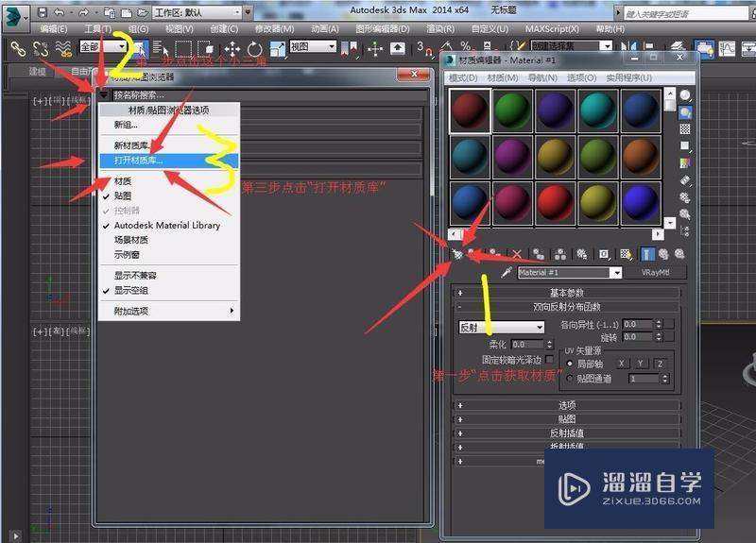Image resolution: width=756 pixels, height=543 pixels.
Task: Click the Open File folder icon
Action: click(143, 12)
